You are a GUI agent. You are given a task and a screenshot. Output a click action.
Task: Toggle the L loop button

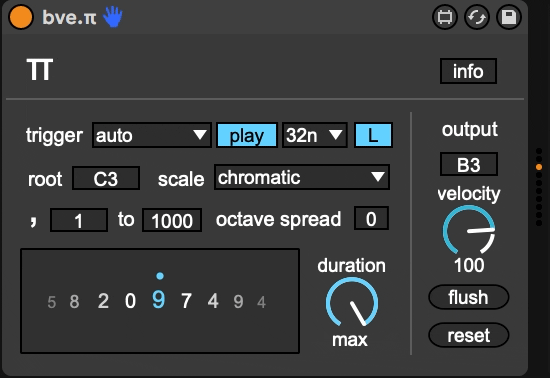[373, 135]
